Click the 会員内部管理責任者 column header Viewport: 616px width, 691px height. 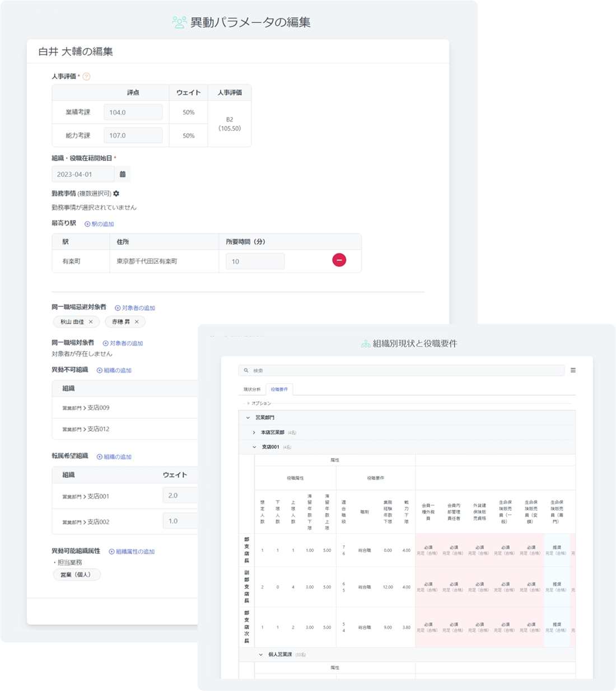[454, 512]
